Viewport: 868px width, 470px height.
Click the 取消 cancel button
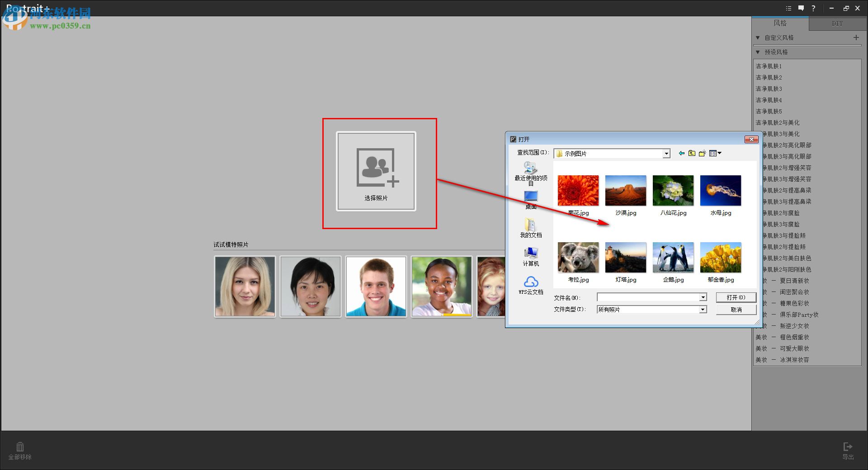(736, 310)
